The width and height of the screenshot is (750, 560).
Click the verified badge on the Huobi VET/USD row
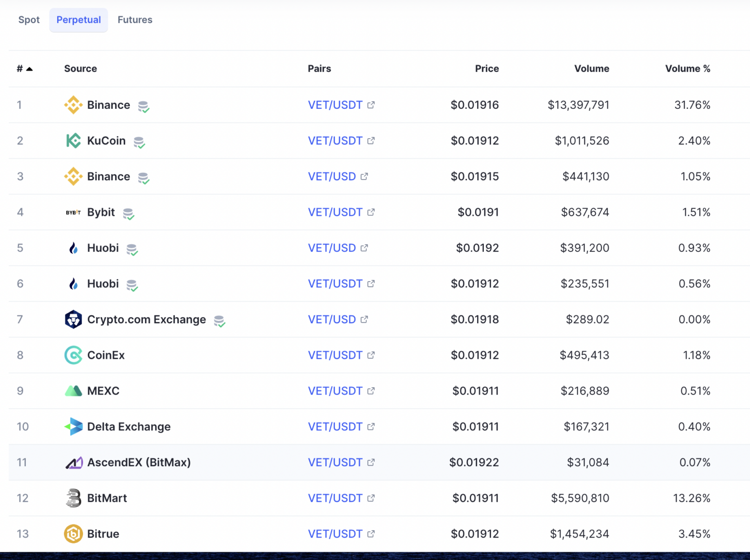coord(132,249)
